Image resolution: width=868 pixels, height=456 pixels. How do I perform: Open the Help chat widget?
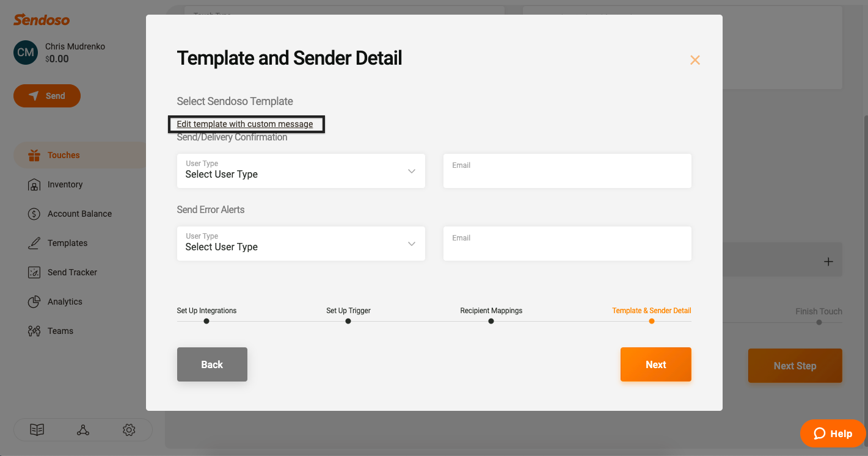[833, 433]
